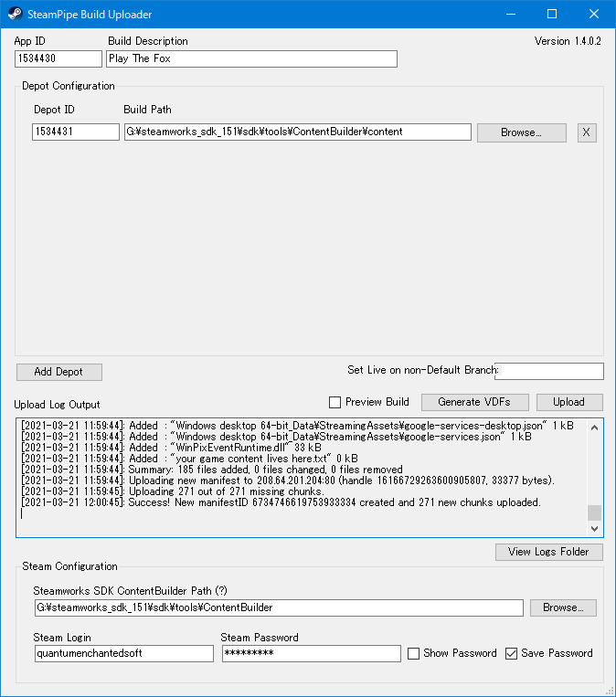This screenshot has height=697, width=616.
Task: Maximize the SteamPipe Build Uploader window
Action: pos(552,15)
